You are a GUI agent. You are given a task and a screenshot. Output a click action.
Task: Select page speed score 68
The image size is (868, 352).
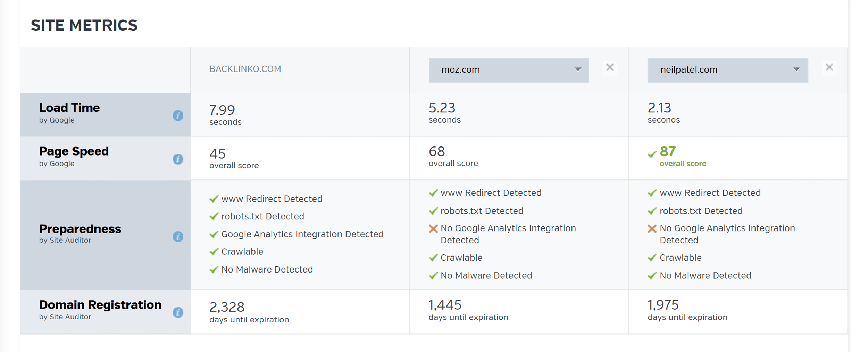click(x=453, y=156)
